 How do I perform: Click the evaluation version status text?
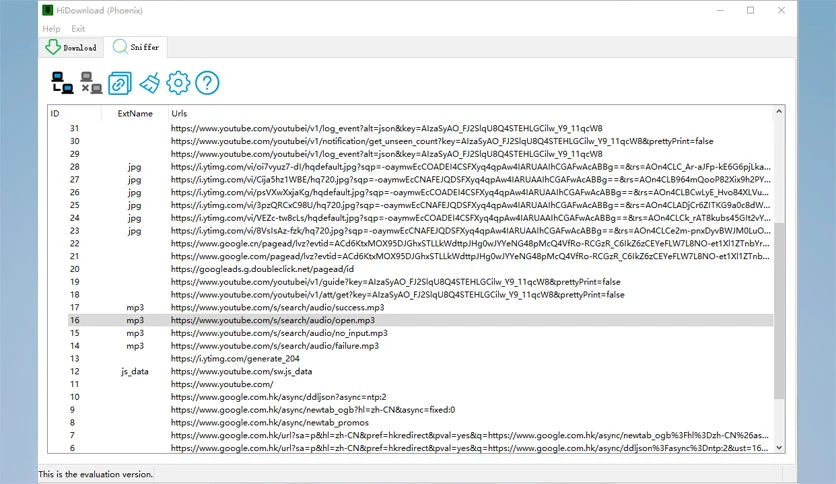[x=95, y=474]
